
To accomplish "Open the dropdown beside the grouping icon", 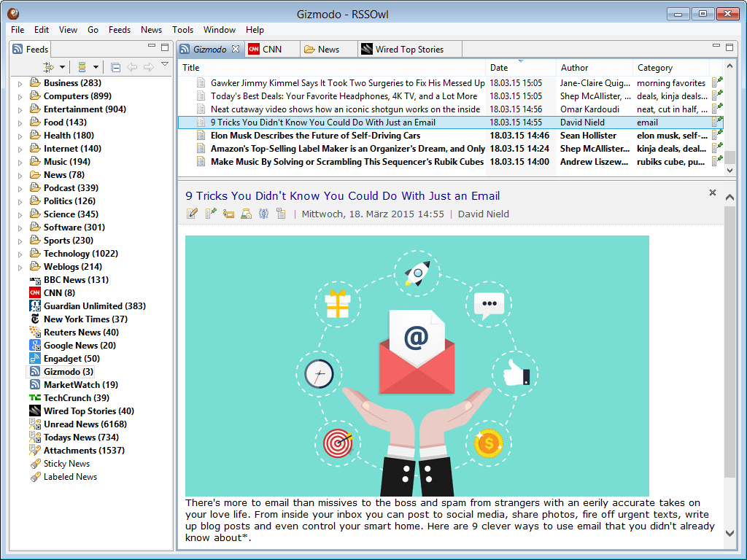I will 96,66.
